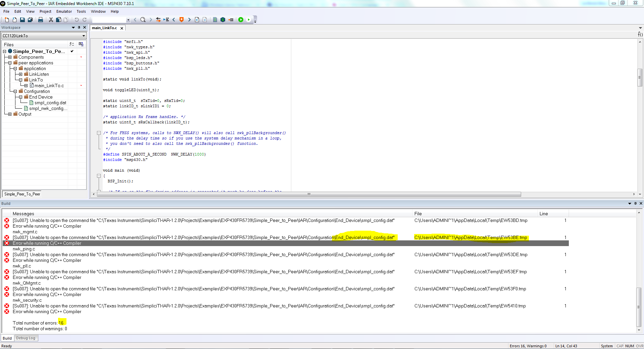Click the Files column header

click(35, 45)
